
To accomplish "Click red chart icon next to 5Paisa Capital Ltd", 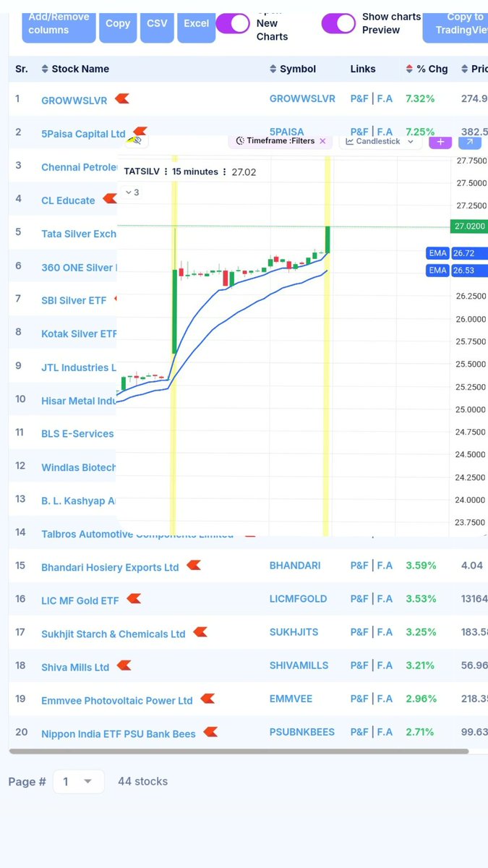I will point(140,132).
